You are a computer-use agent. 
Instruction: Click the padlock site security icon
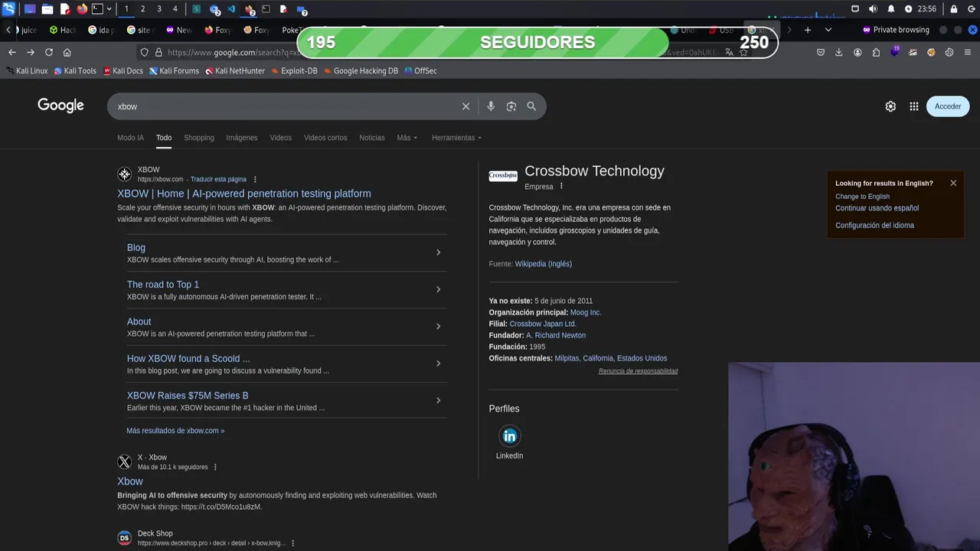coord(158,52)
